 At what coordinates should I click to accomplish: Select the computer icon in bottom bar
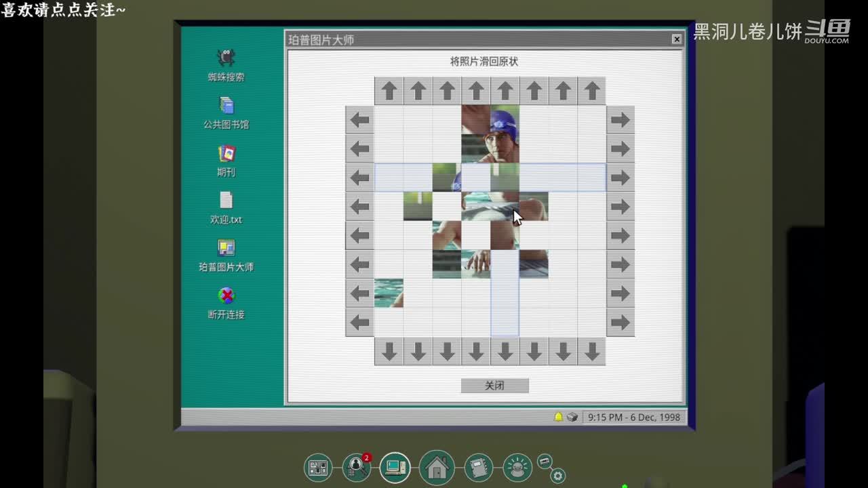[395, 468]
